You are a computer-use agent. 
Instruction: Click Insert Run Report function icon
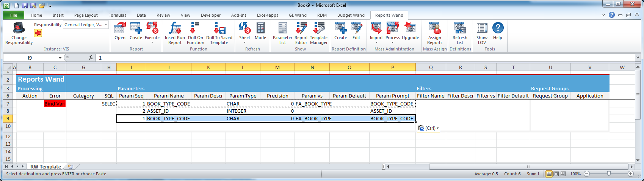click(175, 28)
